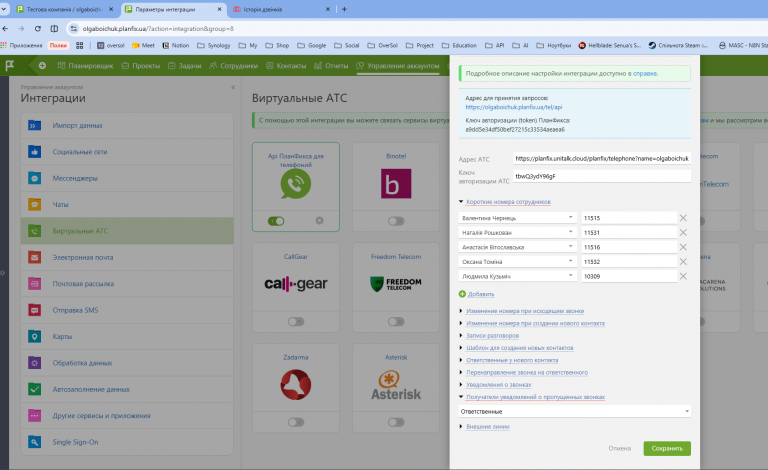Remove the Людмила Кузьмич short number row
The image size is (768, 470).
pos(683,276)
